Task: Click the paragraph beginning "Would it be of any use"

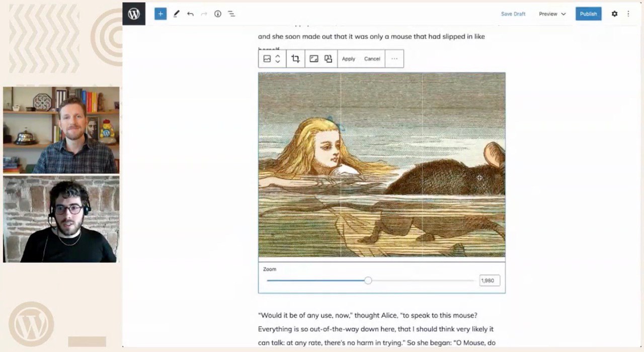Action: [377, 329]
